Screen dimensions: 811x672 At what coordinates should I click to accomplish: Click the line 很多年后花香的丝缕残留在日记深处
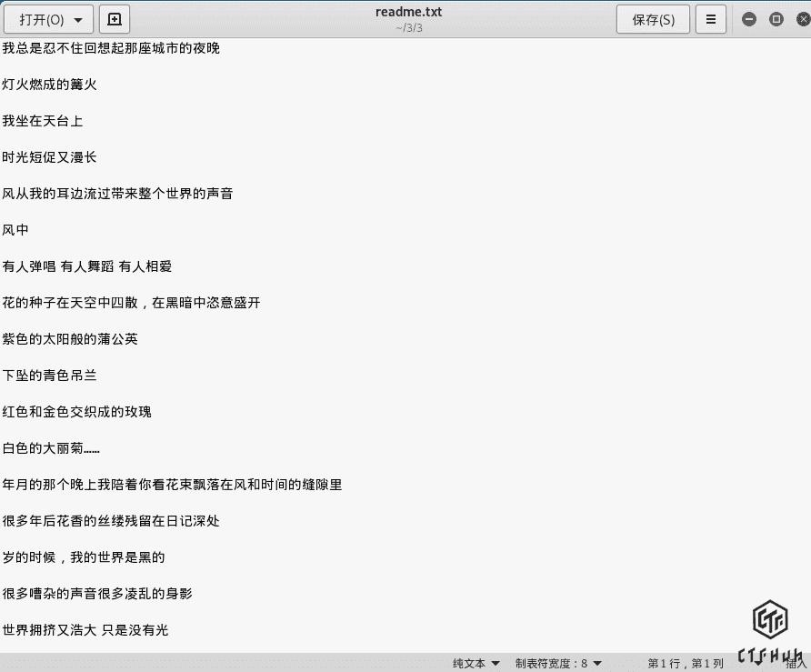[111, 521]
